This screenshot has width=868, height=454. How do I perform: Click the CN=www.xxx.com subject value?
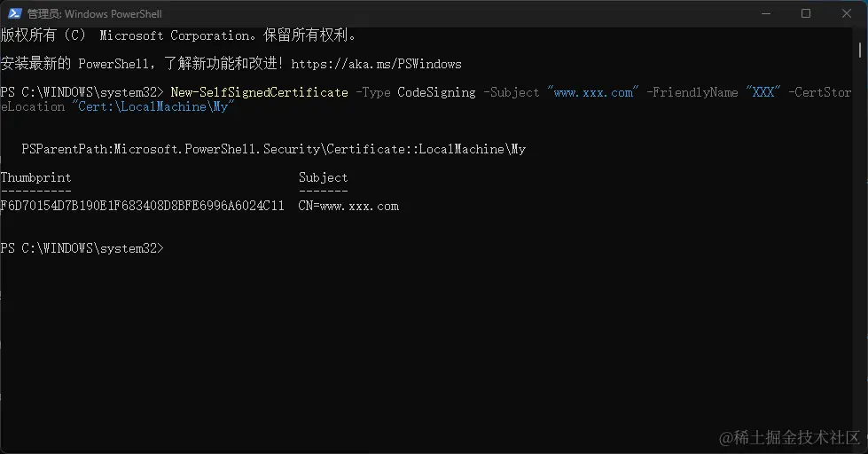click(x=348, y=206)
